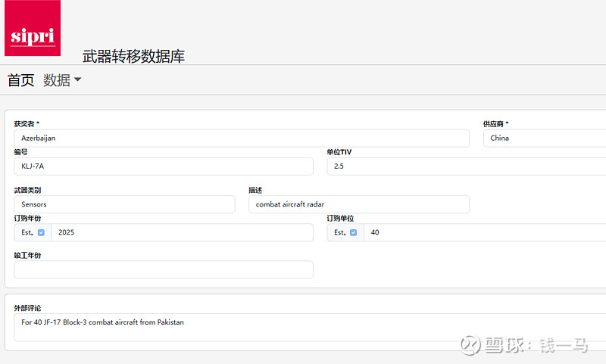The width and height of the screenshot is (606, 364).
Task: Click the recipient field showing Azerbaijan
Action: point(242,138)
